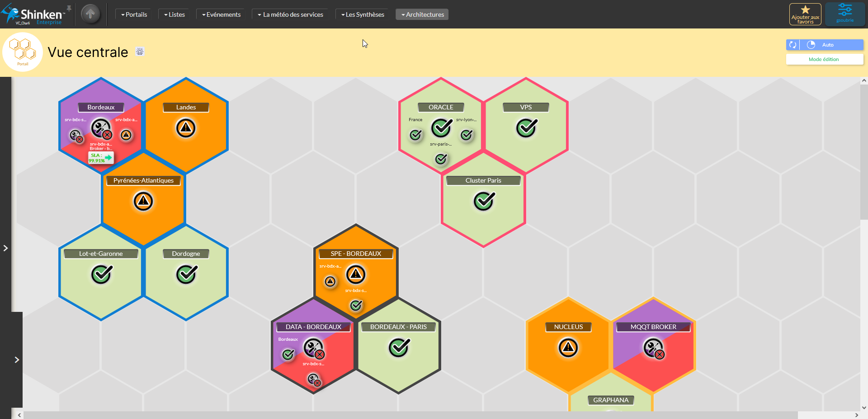Open the Architectures menu
This screenshot has height=419, width=868.
click(422, 14)
